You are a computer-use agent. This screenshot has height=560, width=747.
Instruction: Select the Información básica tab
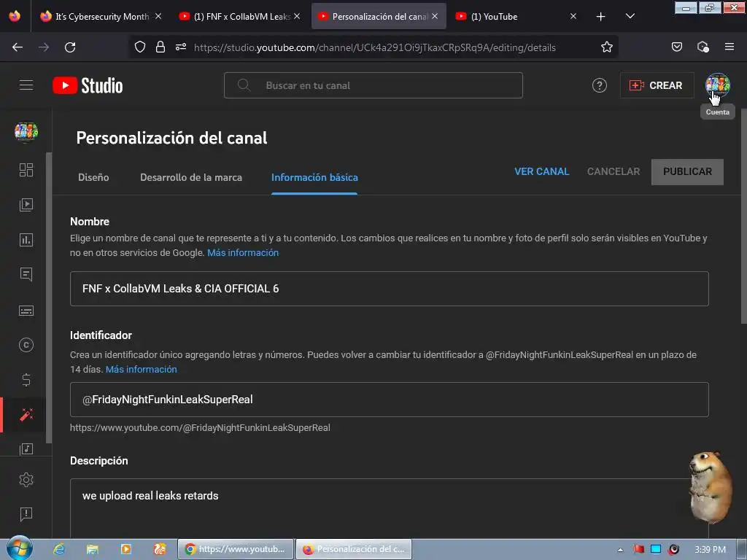[x=314, y=178]
